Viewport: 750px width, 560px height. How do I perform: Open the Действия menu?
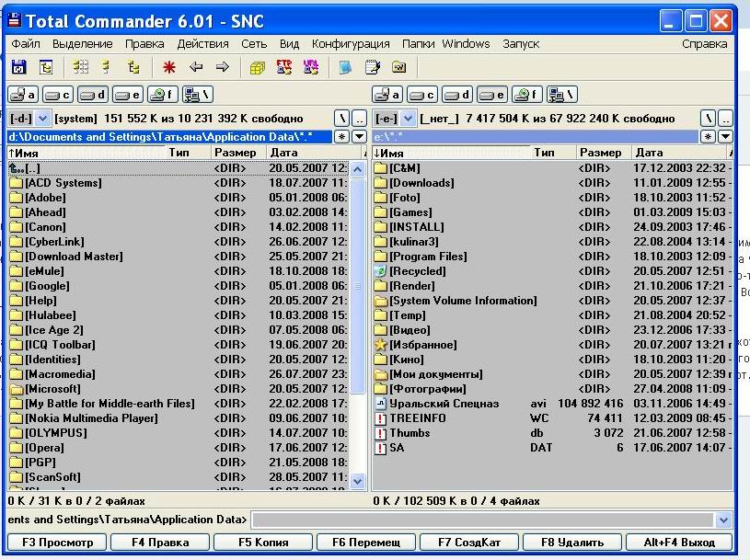point(202,44)
